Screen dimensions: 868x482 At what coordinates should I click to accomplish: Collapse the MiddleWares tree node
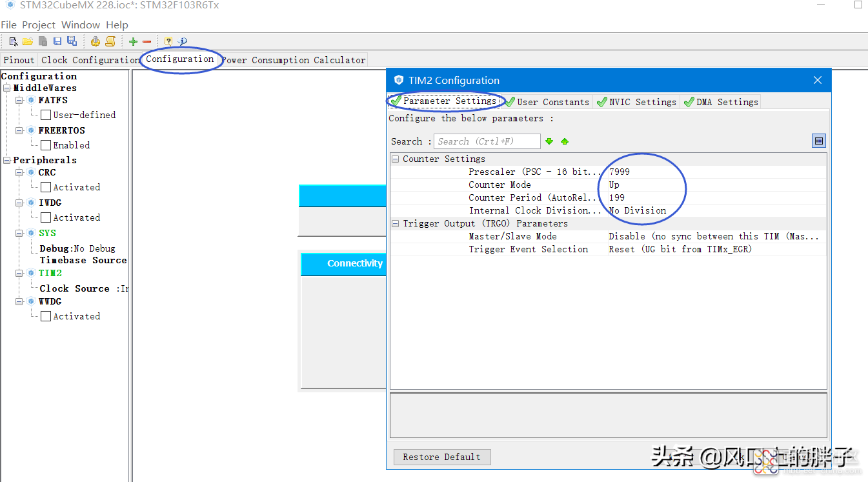click(x=7, y=88)
